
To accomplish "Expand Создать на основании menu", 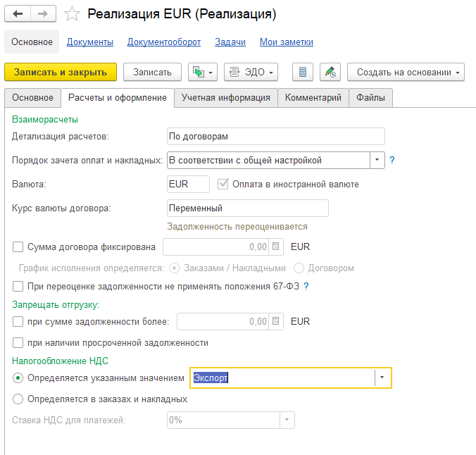I will tap(406, 73).
